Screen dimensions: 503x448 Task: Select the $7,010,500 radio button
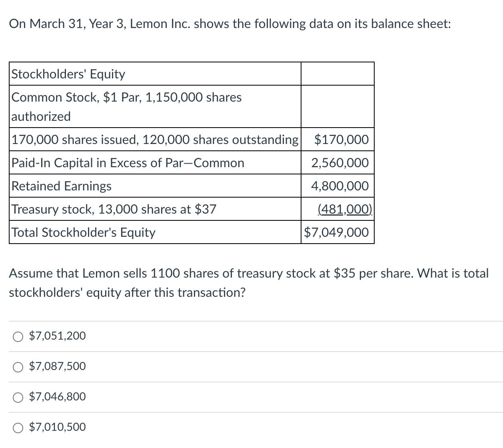(x=18, y=428)
